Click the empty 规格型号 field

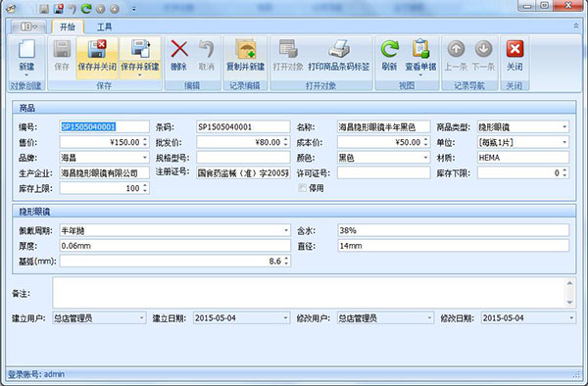[x=243, y=158]
